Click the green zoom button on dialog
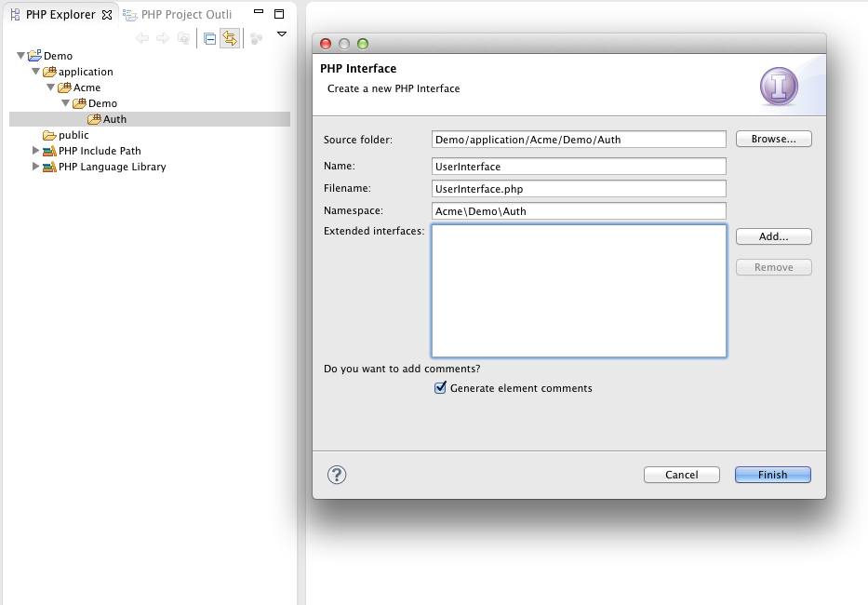This screenshot has width=868, height=605. pos(363,44)
